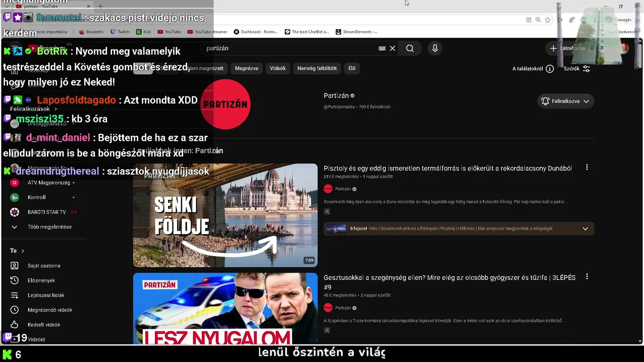644x362 pixels.
Task: Expand the Feliratkozva subscription dropdown
Action: (566, 101)
